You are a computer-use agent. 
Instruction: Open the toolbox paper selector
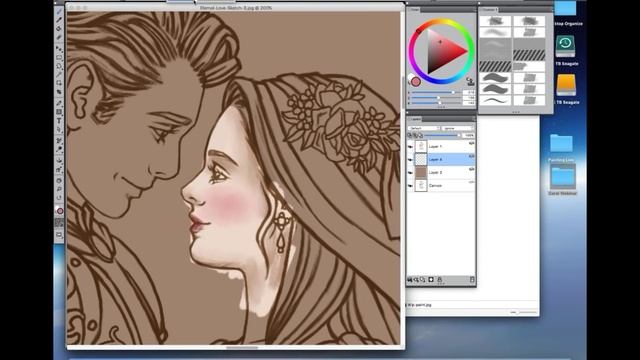59,222
